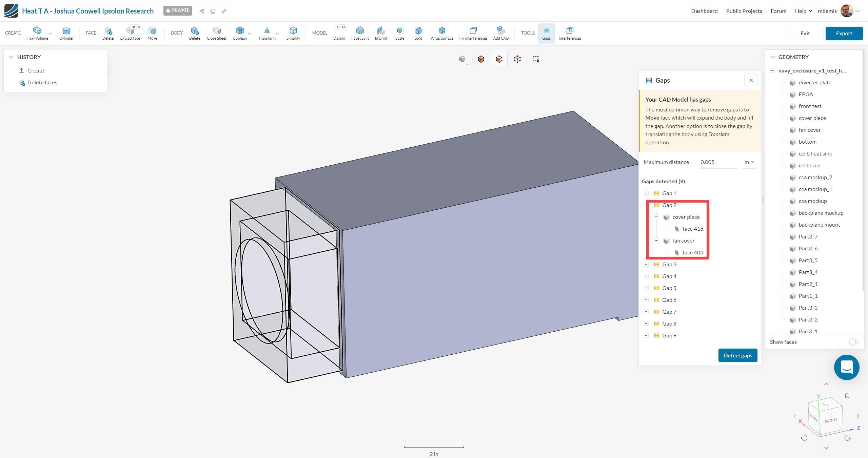Screen dimensions: 868x458
Task: Activate the box selection mode icon
Action: pos(536,59)
